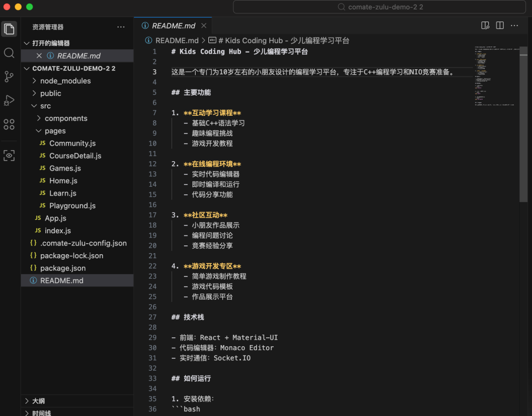The width and height of the screenshot is (532, 416).
Task: Click the 'React + Material-UI' line
Action: (x=224, y=338)
